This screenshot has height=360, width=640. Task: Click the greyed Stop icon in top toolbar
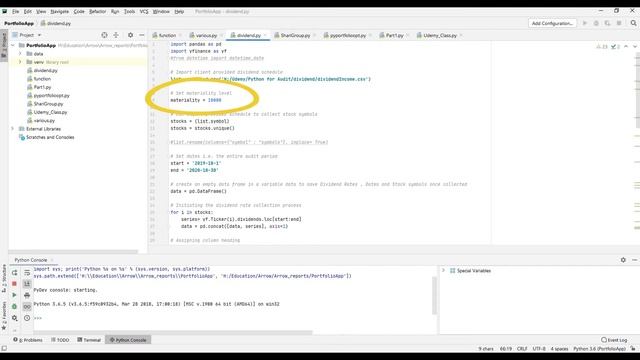click(619, 23)
